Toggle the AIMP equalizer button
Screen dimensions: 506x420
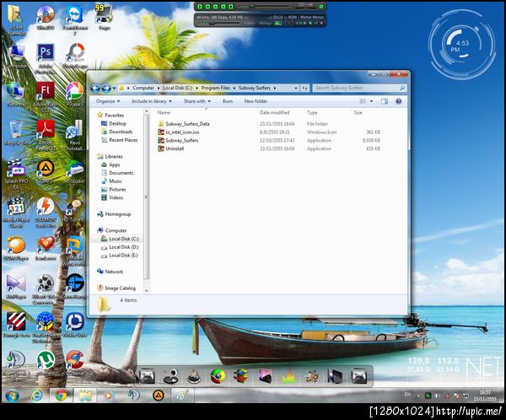277,24
